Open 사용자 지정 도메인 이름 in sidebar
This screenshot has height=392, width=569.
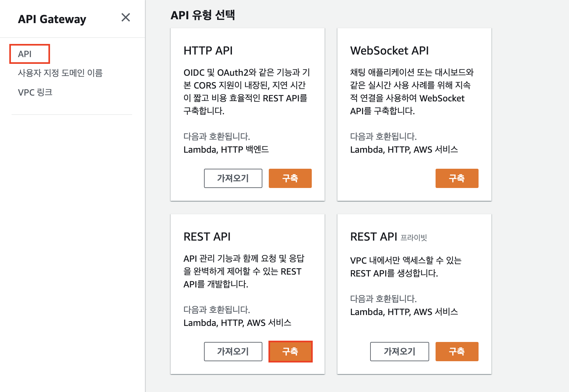pyautogui.click(x=60, y=73)
